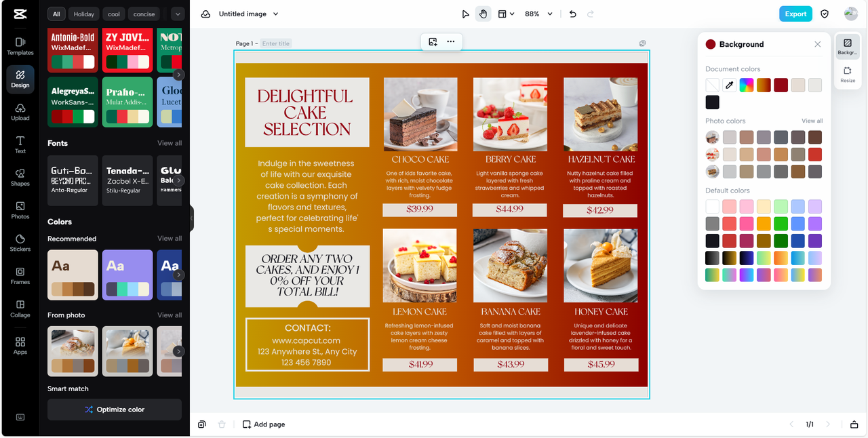Open the three-dot page options menu

tap(450, 42)
